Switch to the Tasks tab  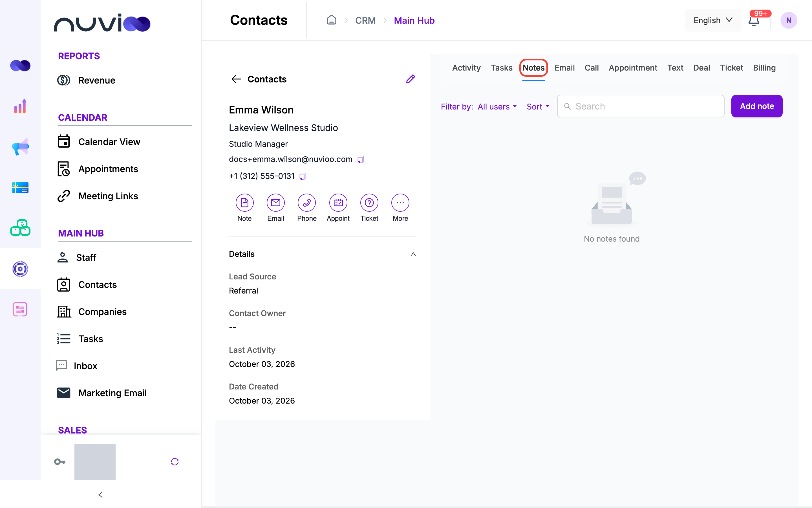pyautogui.click(x=501, y=68)
